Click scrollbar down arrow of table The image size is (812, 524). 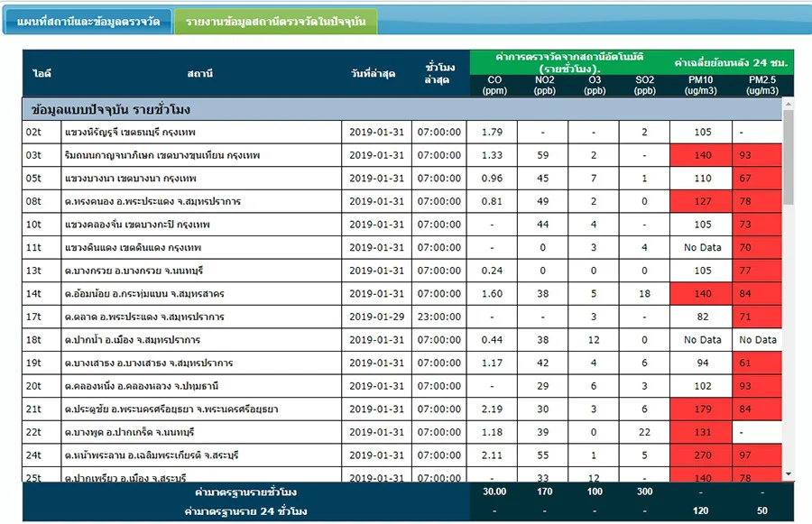(x=789, y=473)
